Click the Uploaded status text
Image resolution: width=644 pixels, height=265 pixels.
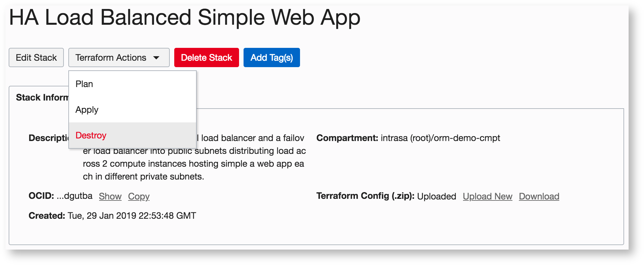coord(436,196)
